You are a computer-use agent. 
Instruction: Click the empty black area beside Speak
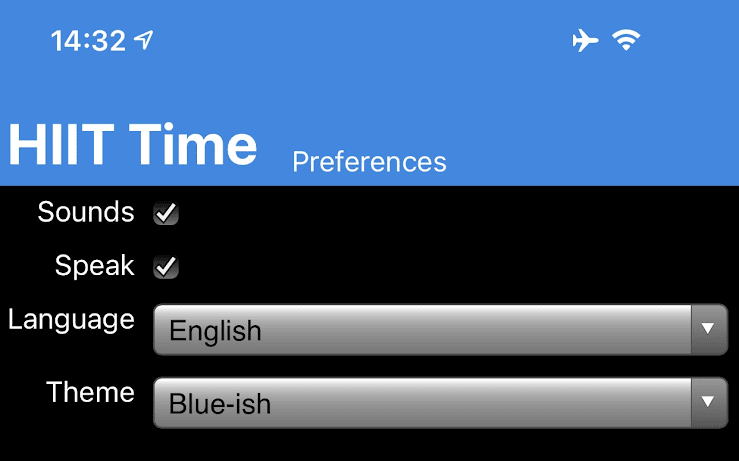coord(450,267)
